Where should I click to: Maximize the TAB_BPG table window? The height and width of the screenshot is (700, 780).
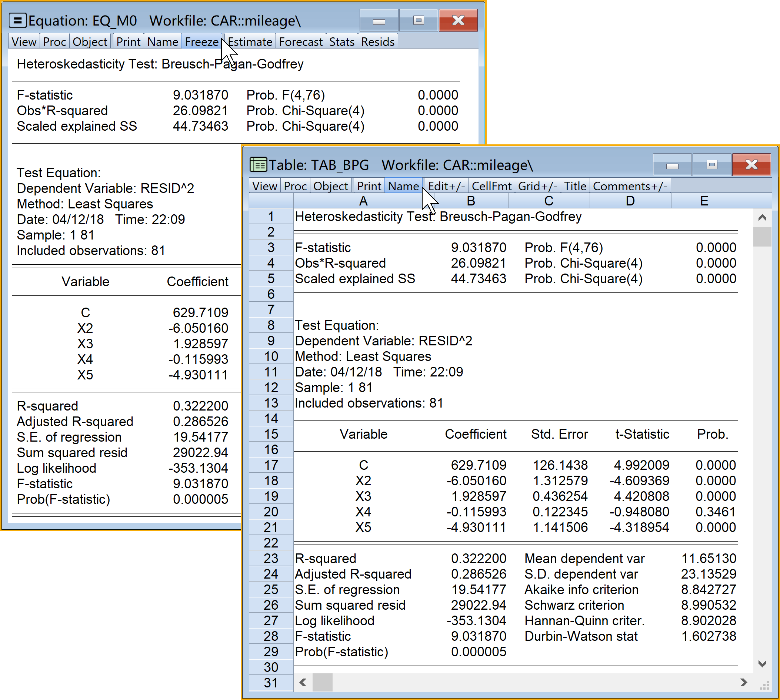click(x=711, y=165)
